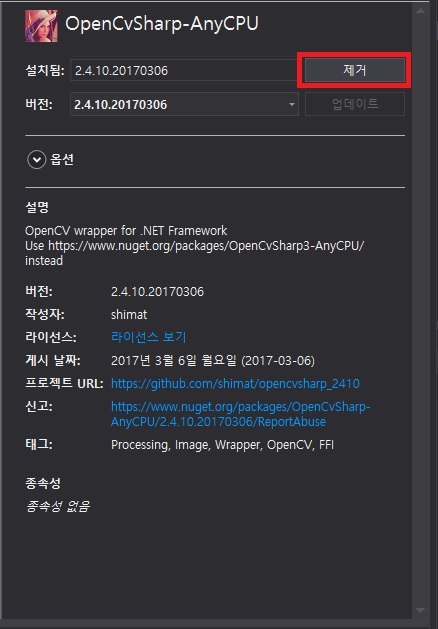Expand the 옵션 section label
The width and height of the screenshot is (438, 629).
62,160
